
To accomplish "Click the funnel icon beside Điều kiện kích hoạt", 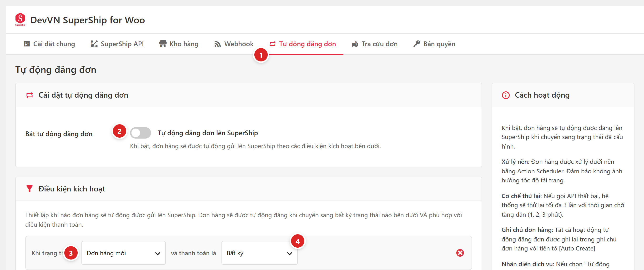I will pos(30,189).
